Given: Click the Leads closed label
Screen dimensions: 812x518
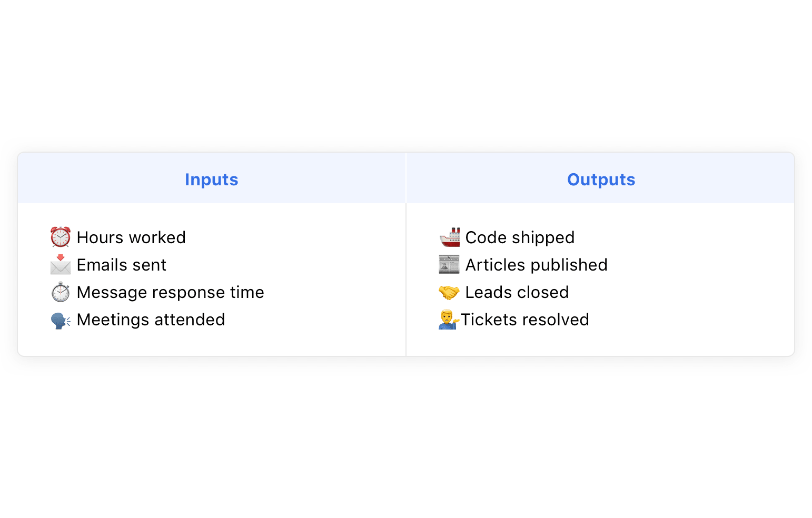Looking at the screenshot, I should pyautogui.click(x=517, y=292).
